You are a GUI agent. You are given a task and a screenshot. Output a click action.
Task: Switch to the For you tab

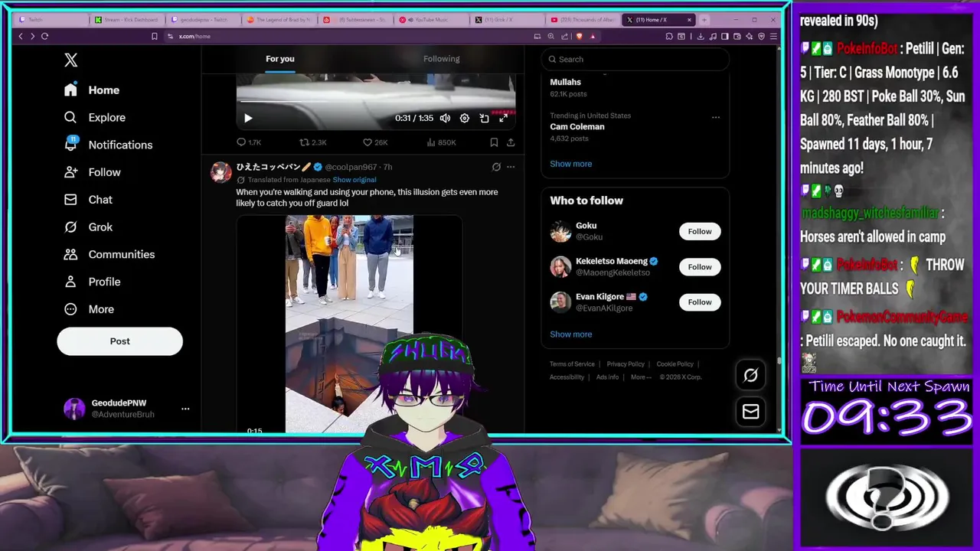point(279,59)
